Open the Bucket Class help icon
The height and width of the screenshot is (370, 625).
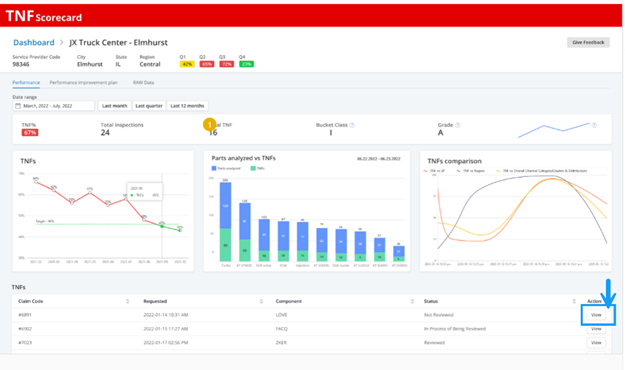pyautogui.click(x=352, y=125)
